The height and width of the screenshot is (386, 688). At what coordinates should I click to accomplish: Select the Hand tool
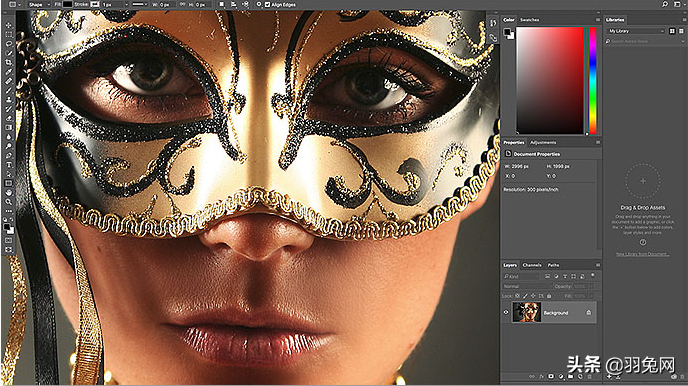[x=8, y=193]
